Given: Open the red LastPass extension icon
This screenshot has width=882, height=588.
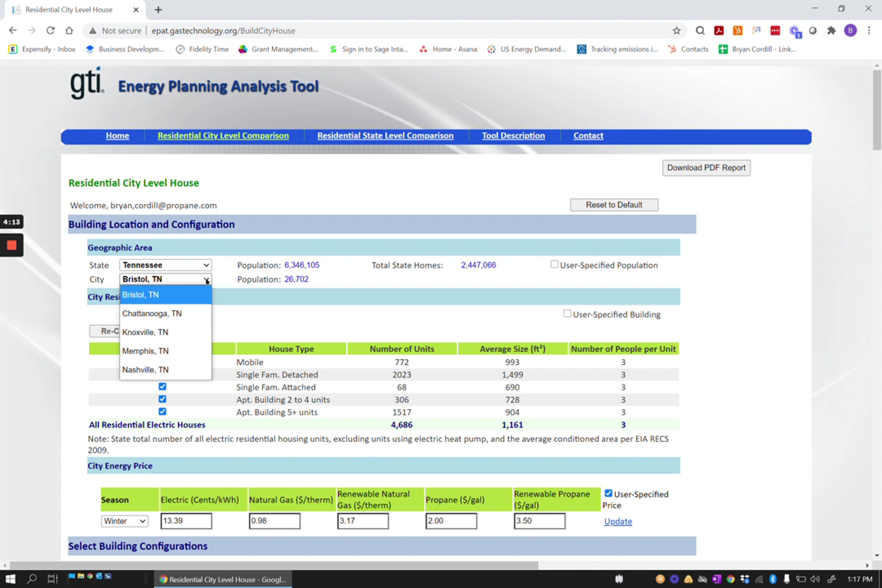Looking at the screenshot, I should [775, 31].
